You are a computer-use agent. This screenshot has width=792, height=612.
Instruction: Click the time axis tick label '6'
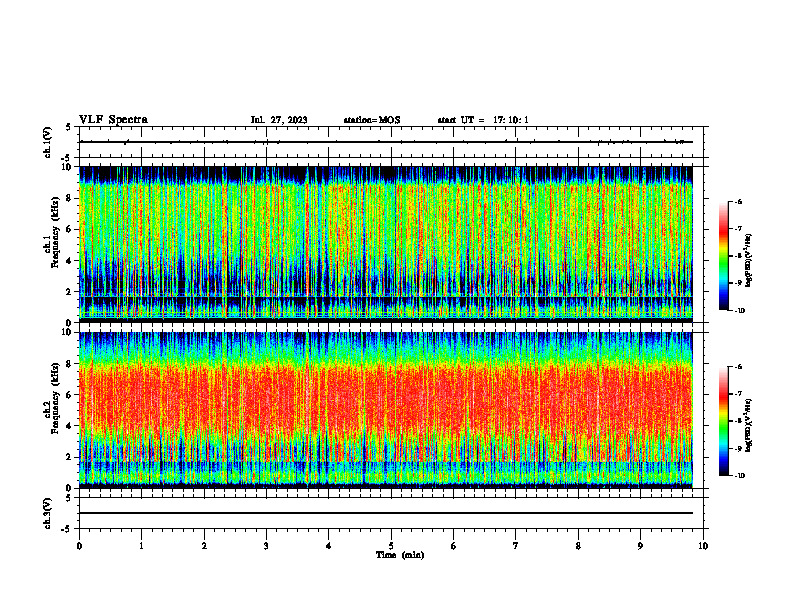click(454, 546)
